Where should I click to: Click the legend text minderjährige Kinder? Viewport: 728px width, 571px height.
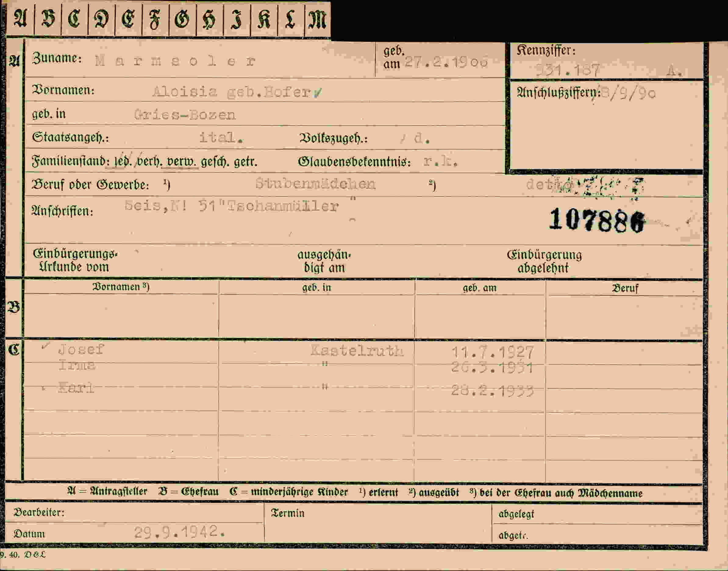point(299,492)
